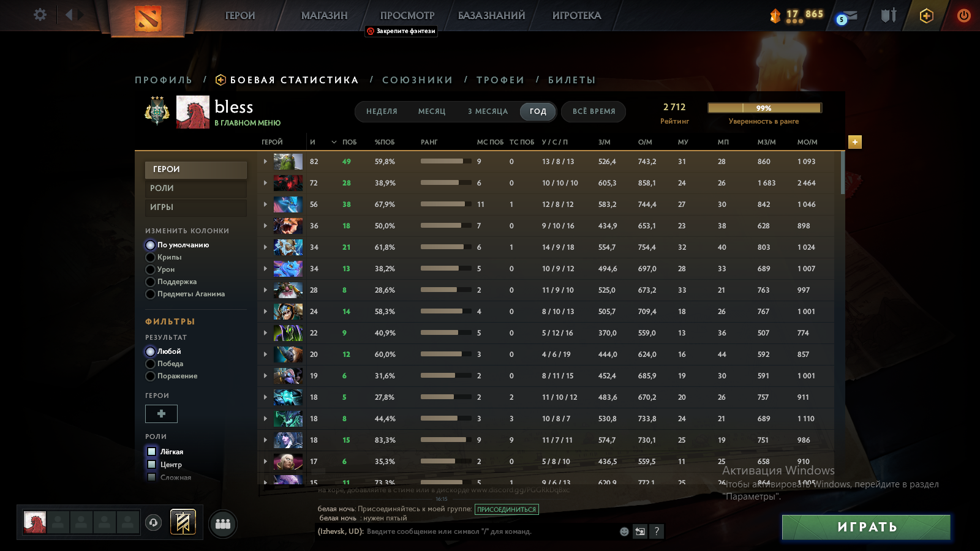
Task: Open the settings gear icon
Action: (40, 15)
